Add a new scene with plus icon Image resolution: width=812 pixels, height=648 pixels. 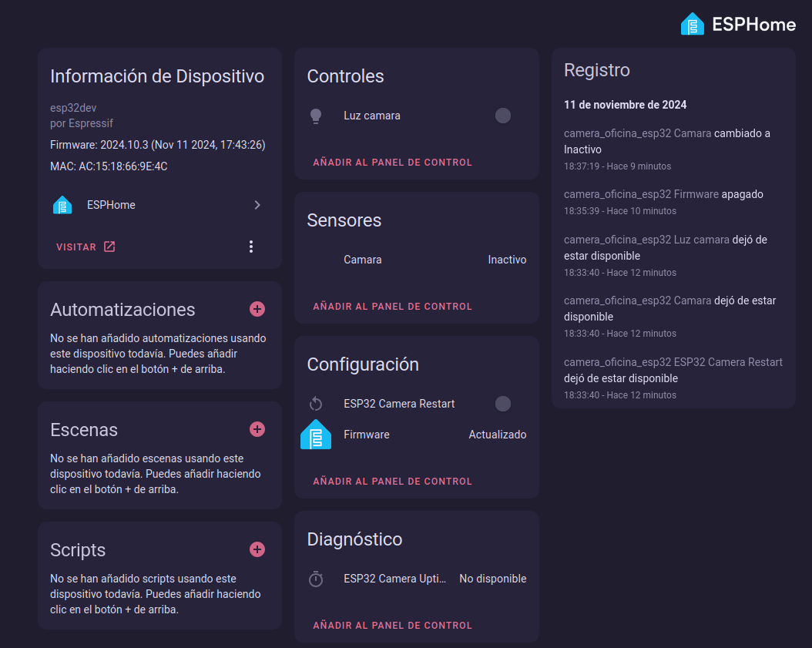257,429
